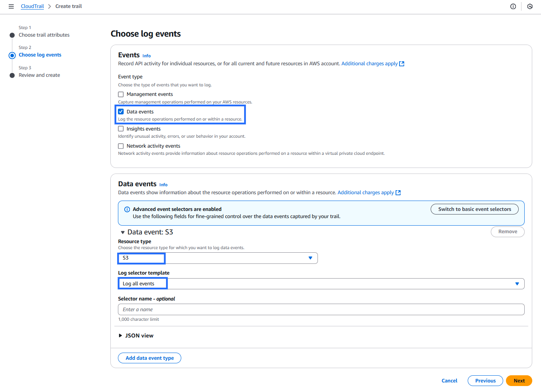
Task: Collapse the Data event: S3 section
Action: click(x=123, y=232)
